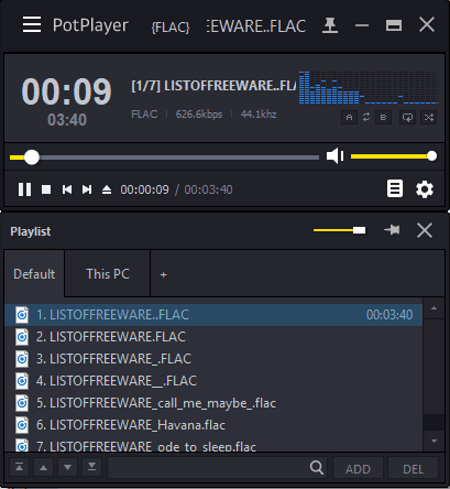Click the blue spectrum visualizer
Viewport: 450px width, 489px height.
pyautogui.click(x=368, y=87)
